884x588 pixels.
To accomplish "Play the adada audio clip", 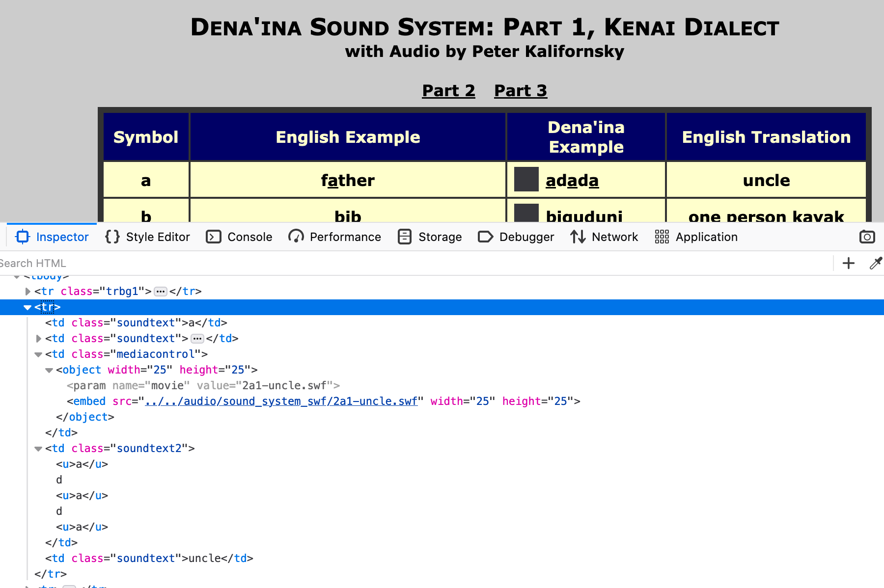I will (526, 179).
